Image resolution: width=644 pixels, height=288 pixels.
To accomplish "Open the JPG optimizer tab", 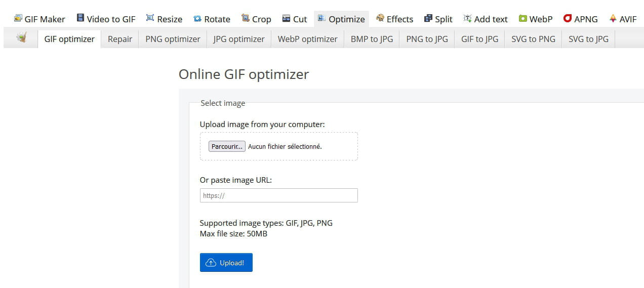I will 239,39.
